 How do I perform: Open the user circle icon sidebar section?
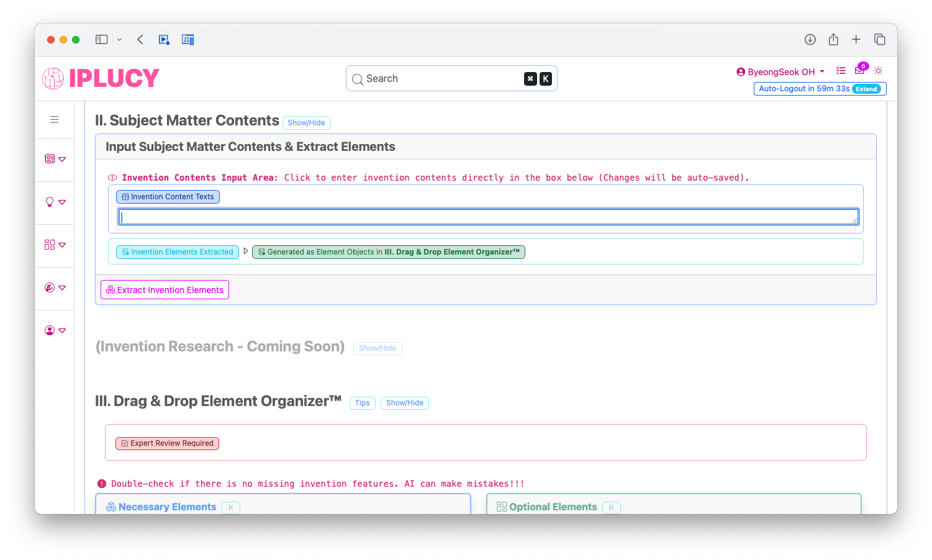point(50,330)
